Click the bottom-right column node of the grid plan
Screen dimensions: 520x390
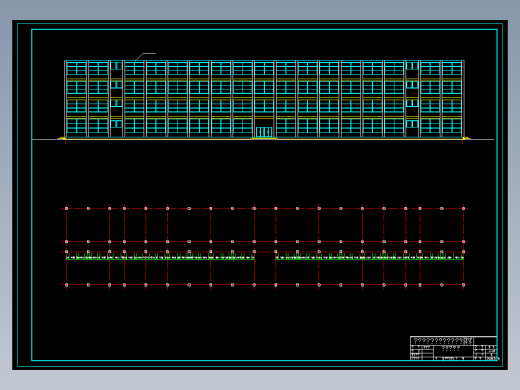(463, 285)
